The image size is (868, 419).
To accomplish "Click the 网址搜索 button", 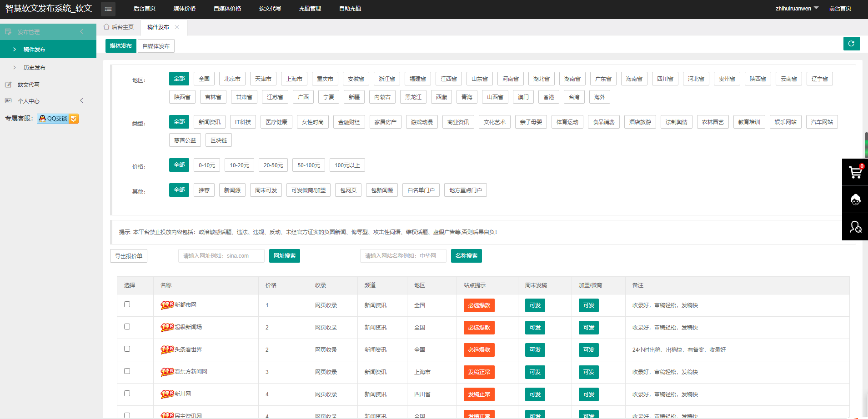I will click(285, 256).
